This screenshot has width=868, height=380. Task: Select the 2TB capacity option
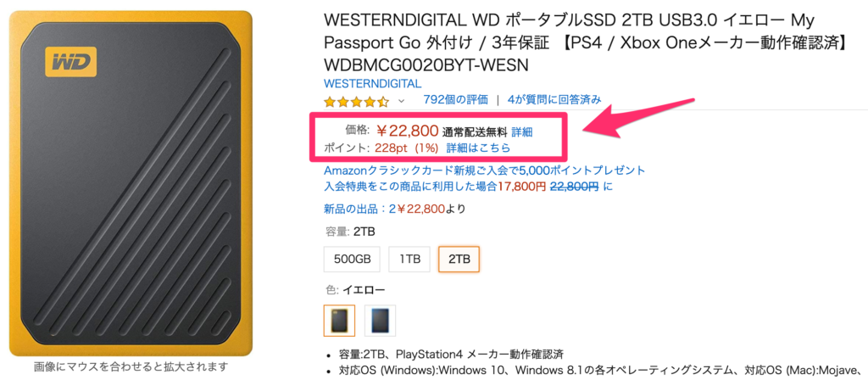click(x=459, y=259)
